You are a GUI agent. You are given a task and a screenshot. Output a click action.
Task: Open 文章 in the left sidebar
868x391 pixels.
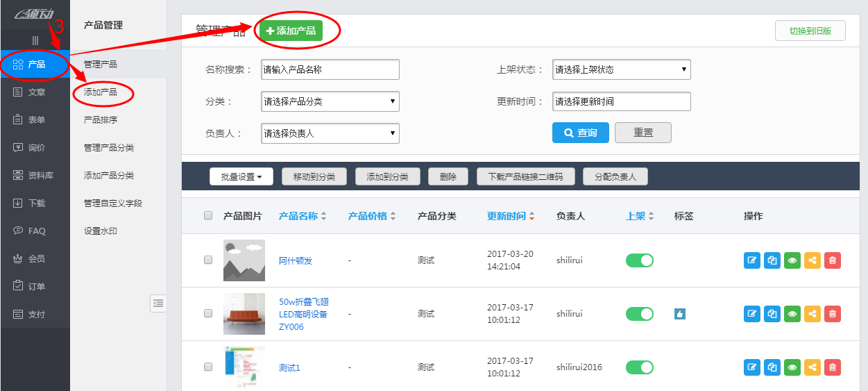tap(36, 92)
